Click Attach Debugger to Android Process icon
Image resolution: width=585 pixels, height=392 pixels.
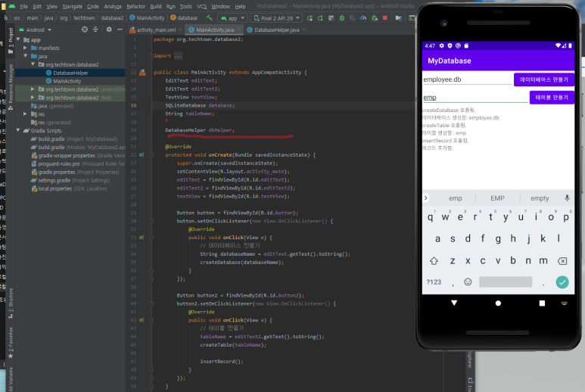(374, 18)
